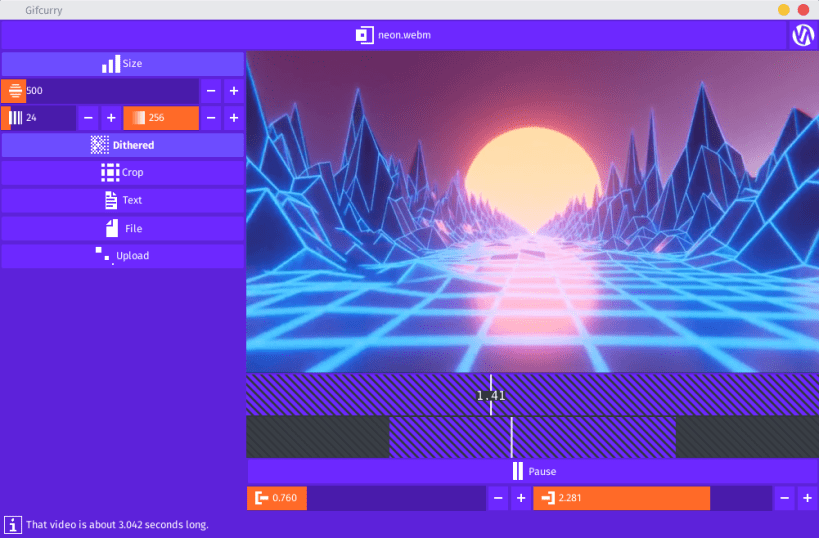Click the info icon in status bar
The height and width of the screenshot is (538, 819).
[13, 525]
